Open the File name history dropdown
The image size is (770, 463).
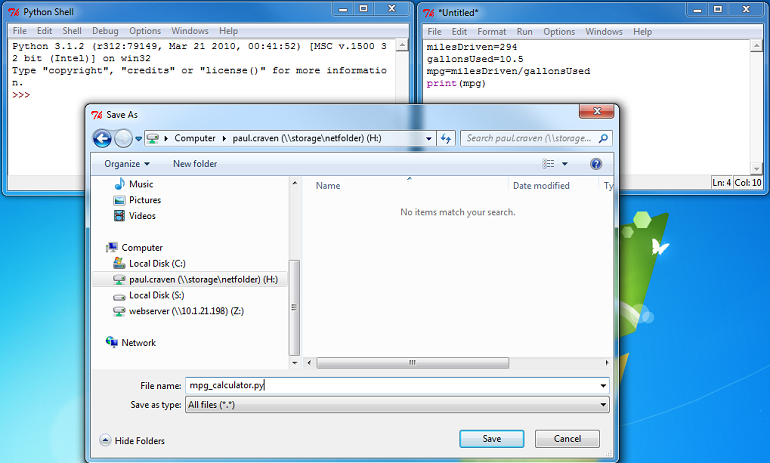click(x=603, y=385)
